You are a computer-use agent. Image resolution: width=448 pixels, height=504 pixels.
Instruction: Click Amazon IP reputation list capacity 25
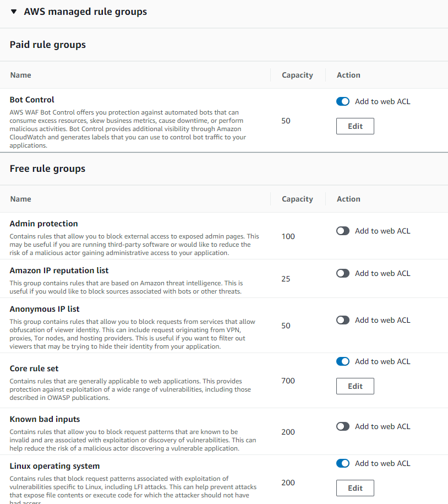[286, 279]
